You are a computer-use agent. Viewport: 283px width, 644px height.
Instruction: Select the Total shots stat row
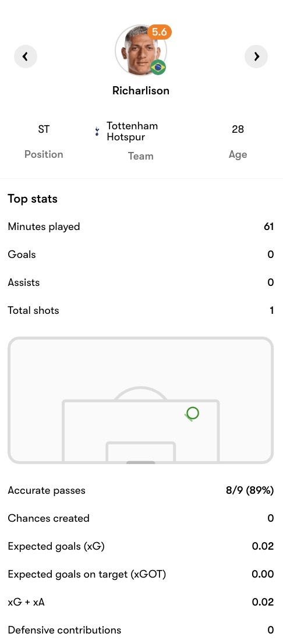(x=141, y=310)
